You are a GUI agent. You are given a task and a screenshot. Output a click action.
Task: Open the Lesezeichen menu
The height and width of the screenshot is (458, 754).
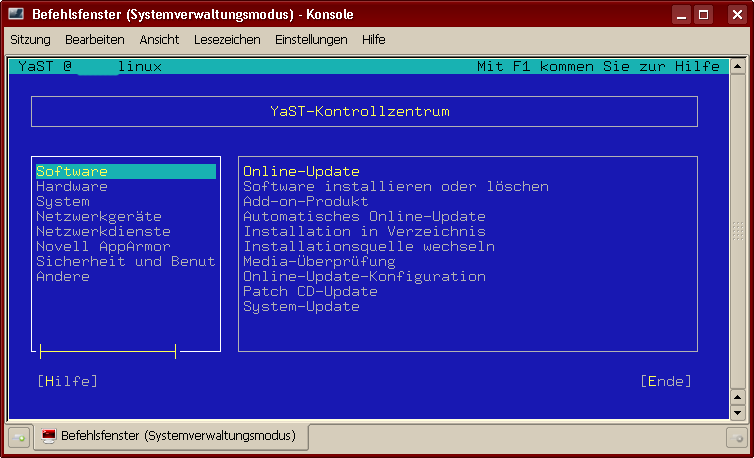click(x=227, y=39)
